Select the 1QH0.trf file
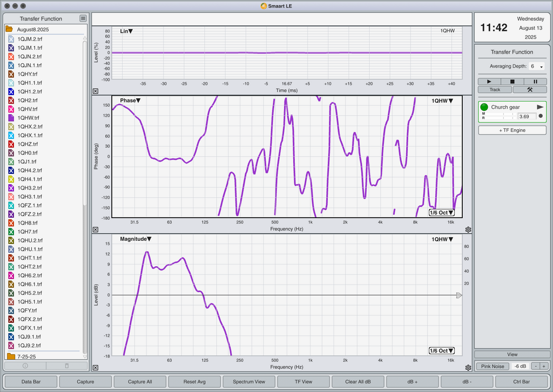553x392 pixels. (x=28, y=153)
